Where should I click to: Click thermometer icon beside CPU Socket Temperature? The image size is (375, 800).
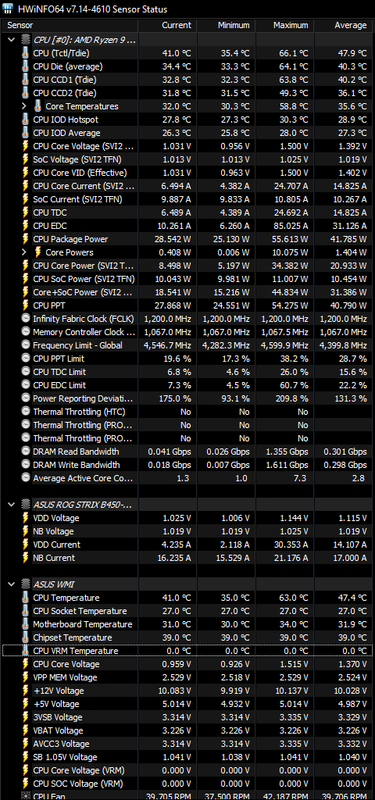point(26,611)
